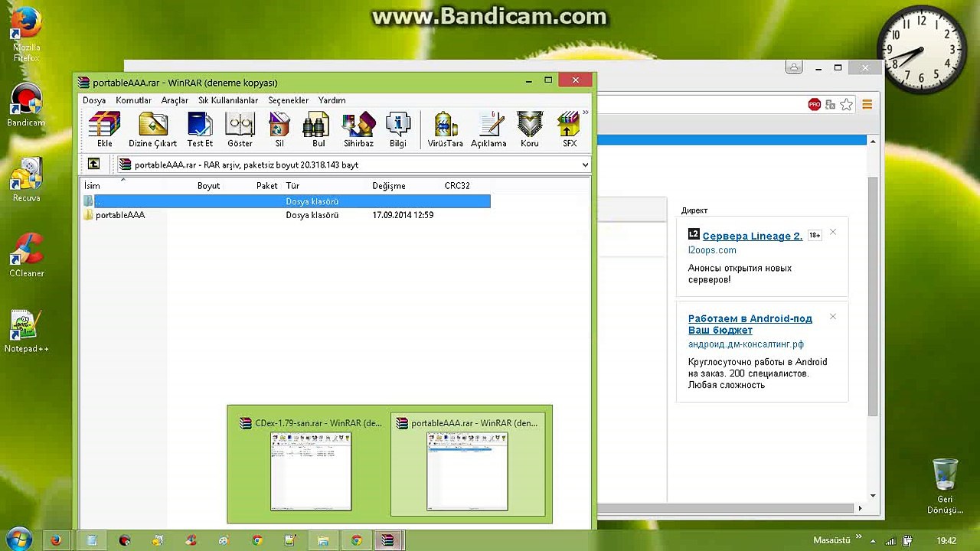Open Notepad++ desktop shortcut

(x=26, y=331)
